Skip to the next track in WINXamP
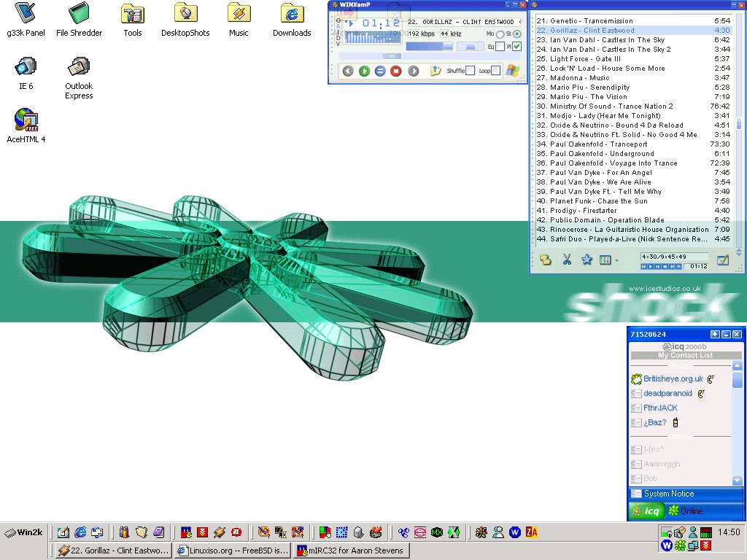 [414, 71]
